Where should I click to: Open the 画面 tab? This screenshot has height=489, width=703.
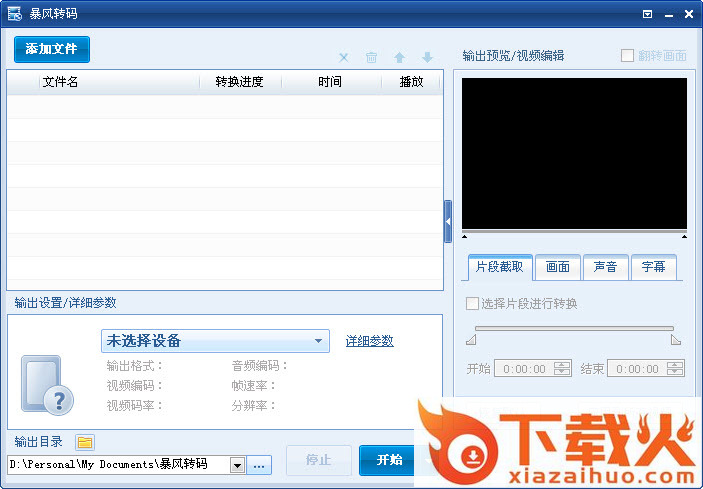(x=558, y=267)
